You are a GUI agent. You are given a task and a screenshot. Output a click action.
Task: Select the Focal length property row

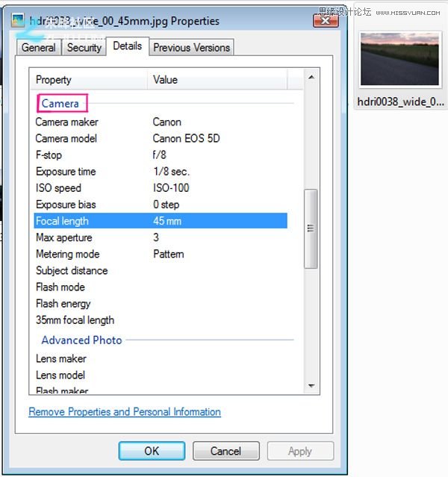pos(160,221)
